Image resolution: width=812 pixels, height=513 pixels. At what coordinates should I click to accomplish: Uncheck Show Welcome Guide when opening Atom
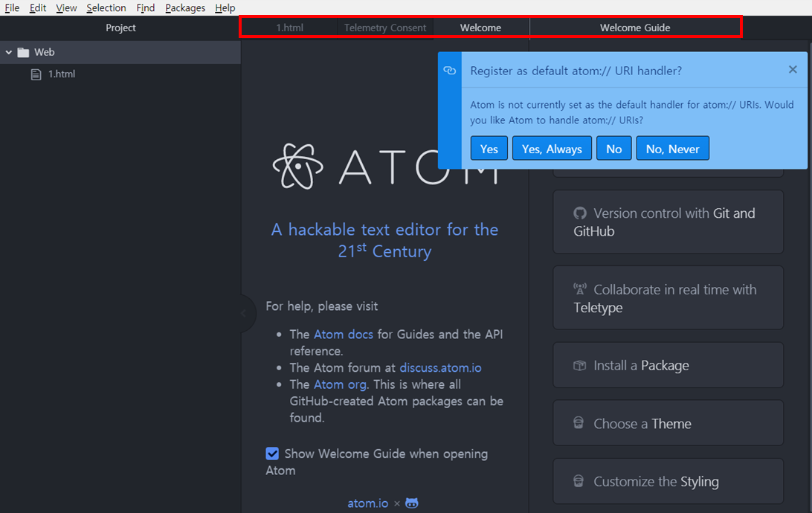[x=272, y=454]
